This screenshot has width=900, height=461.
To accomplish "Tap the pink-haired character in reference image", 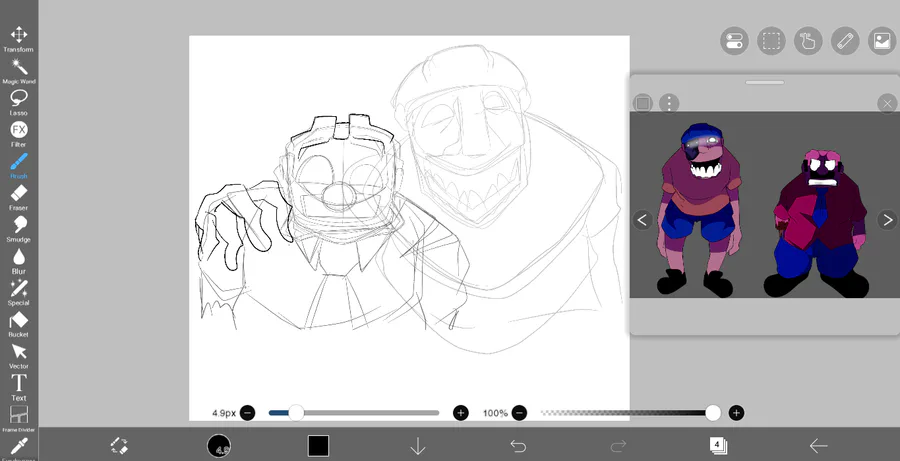I will [817, 223].
